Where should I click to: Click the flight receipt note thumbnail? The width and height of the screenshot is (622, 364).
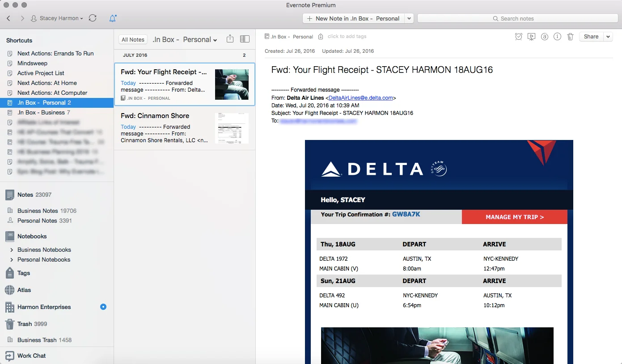(x=232, y=84)
